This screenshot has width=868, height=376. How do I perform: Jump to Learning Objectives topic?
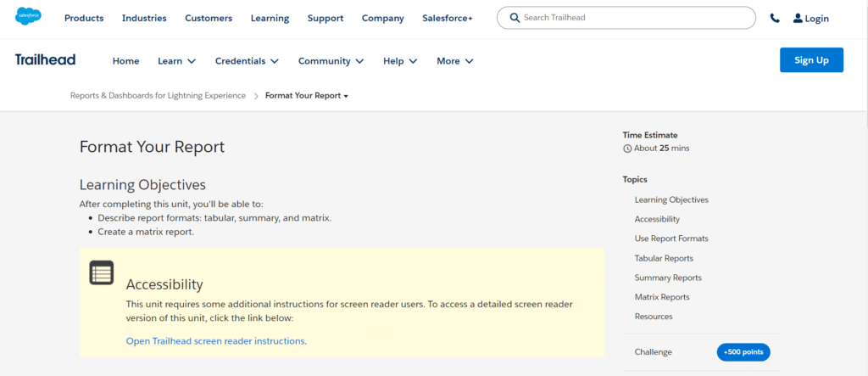click(671, 199)
